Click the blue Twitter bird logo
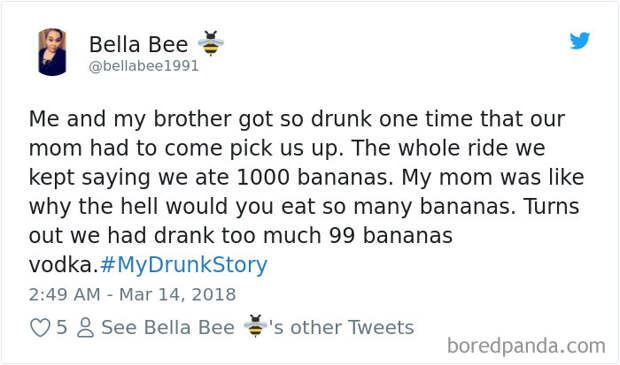 click(580, 40)
